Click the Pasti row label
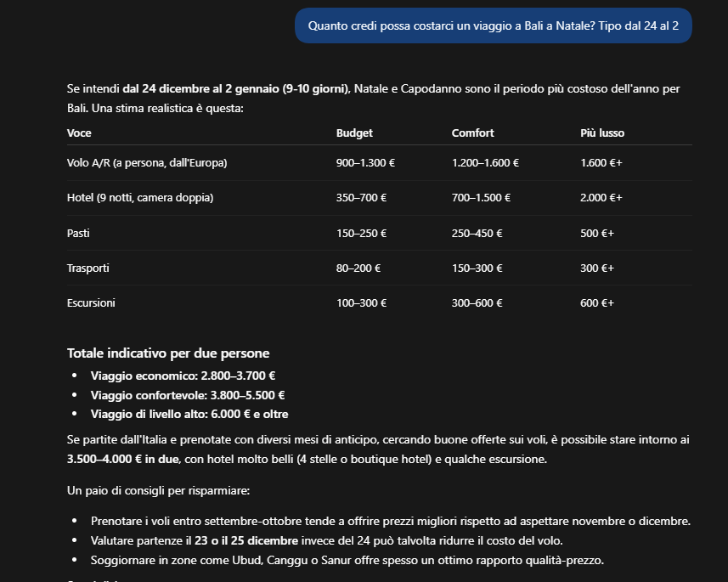Image resolution: width=728 pixels, height=582 pixels. 78,233
